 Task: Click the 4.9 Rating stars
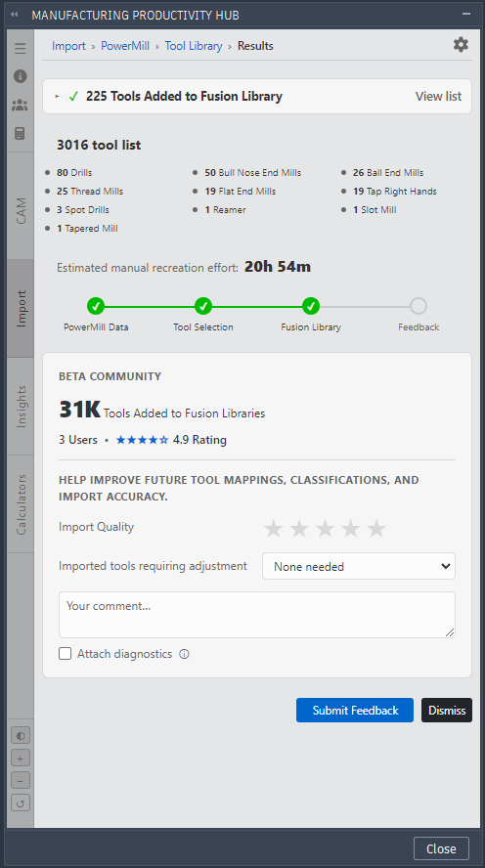click(x=143, y=440)
